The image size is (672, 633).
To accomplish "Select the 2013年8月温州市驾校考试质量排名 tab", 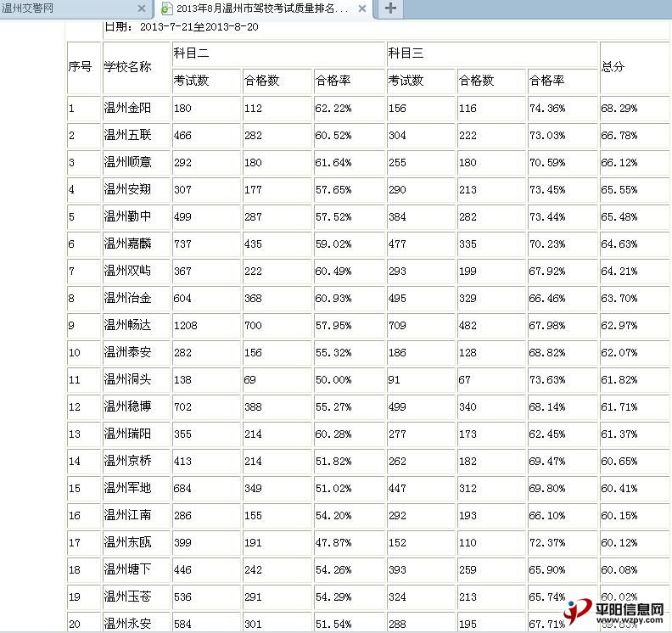I will click(x=262, y=8).
